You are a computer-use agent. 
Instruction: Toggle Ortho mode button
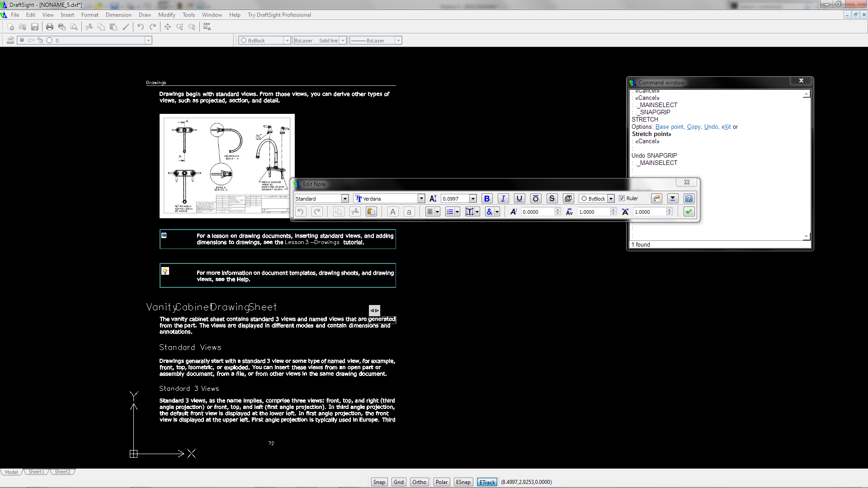419,482
